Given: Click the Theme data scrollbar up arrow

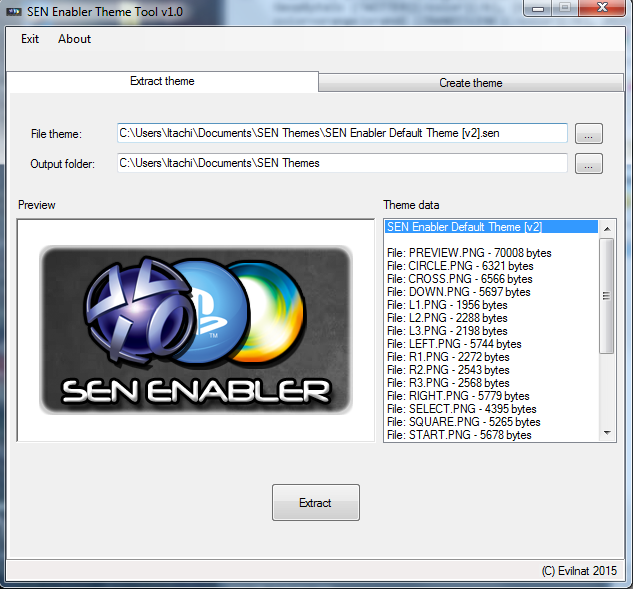Looking at the screenshot, I should 607,229.
